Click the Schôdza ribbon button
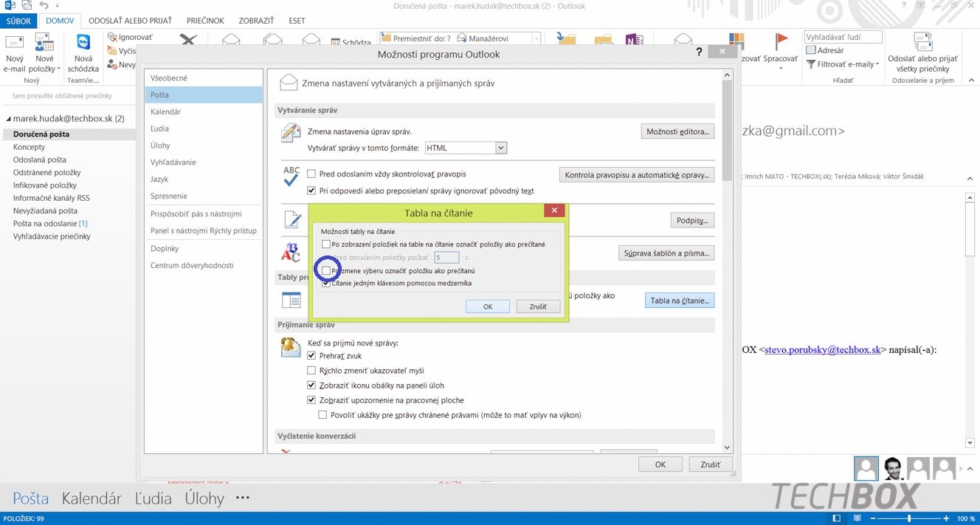 pos(351,43)
